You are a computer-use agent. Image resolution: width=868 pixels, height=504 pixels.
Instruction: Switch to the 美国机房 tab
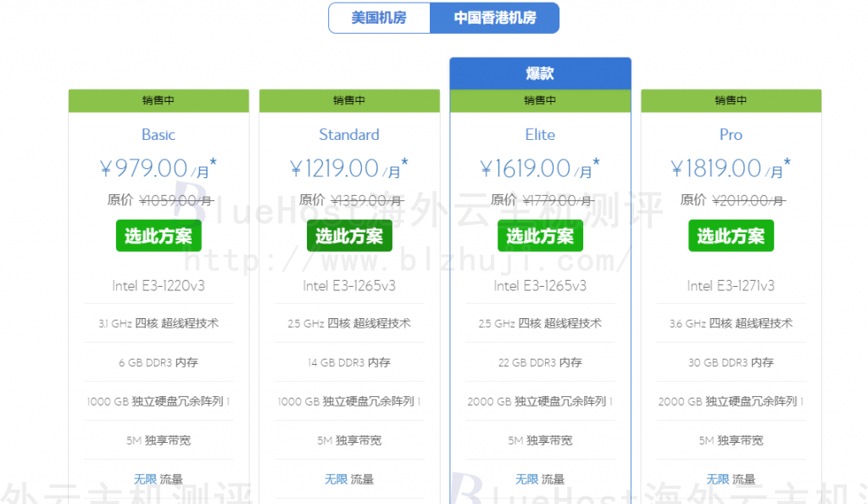click(x=379, y=18)
